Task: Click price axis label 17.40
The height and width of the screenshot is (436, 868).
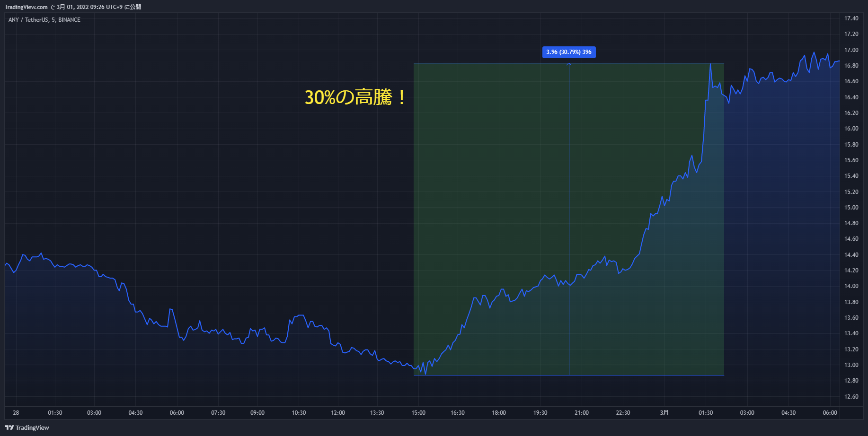Action: pyautogui.click(x=851, y=18)
